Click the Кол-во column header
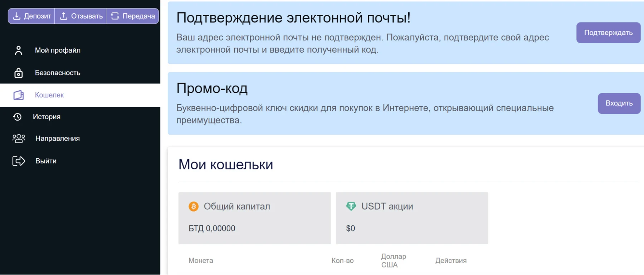The image size is (644, 275). pos(342,261)
